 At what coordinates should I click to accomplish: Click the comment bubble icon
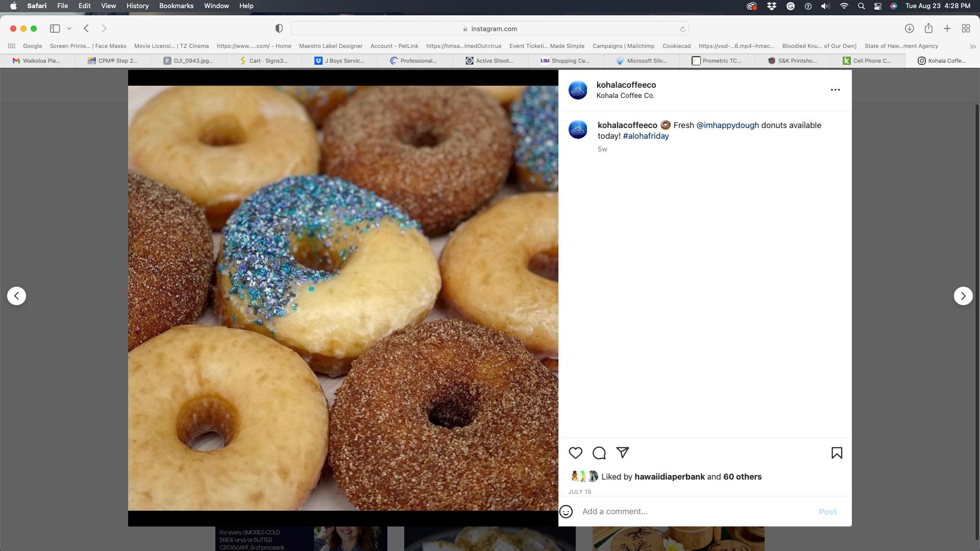tap(599, 453)
